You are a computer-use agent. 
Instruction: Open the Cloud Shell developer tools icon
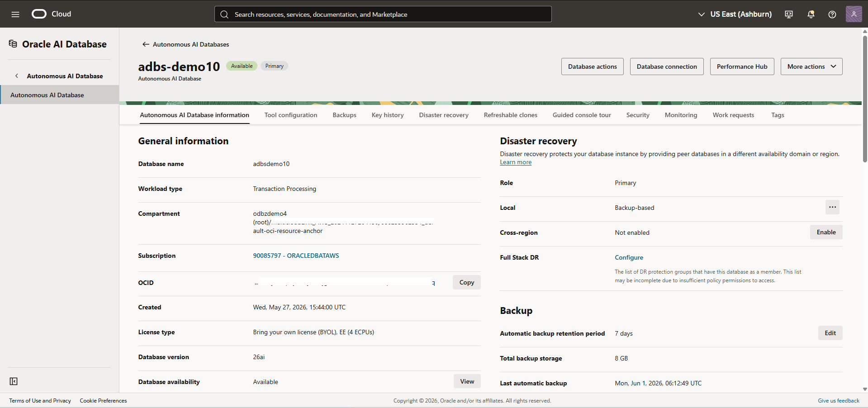tap(789, 14)
